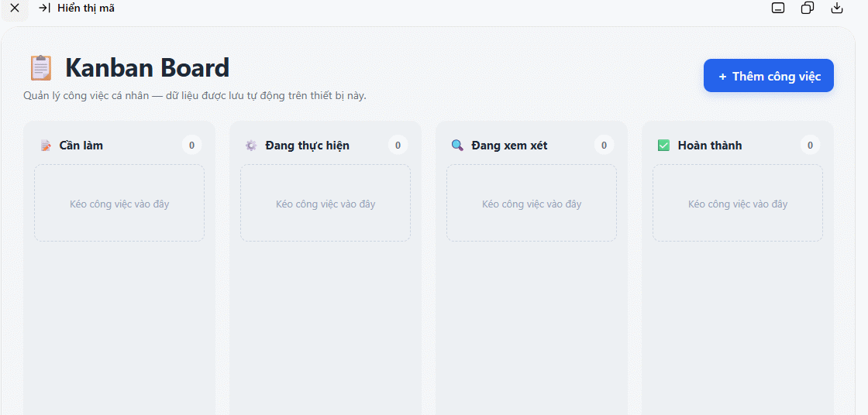The image size is (868, 415).
Task: Click the 'Hoàn thành' column title
Action: tap(710, 146)
